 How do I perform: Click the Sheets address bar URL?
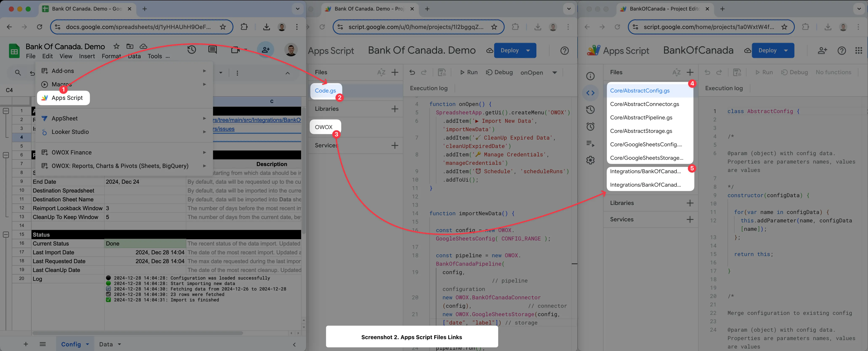tap(138, 27)
